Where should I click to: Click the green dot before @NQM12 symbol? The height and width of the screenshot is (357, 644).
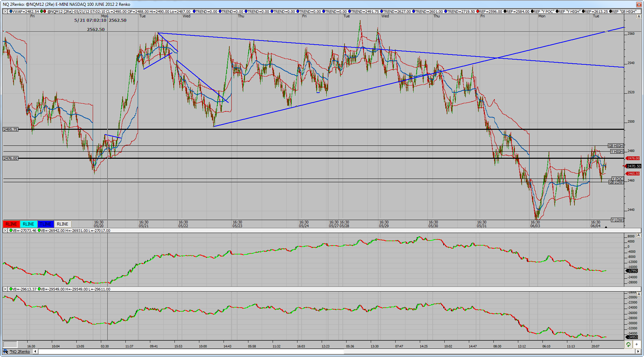tap(42, 11)
